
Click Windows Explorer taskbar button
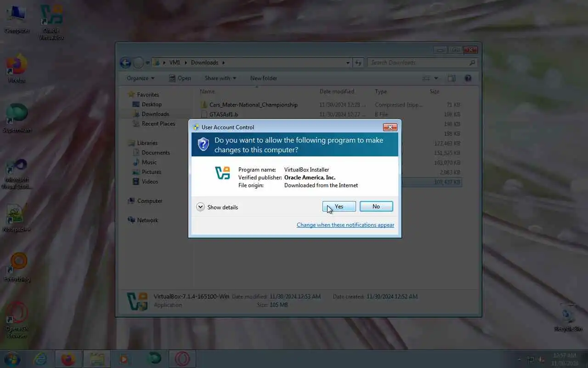click(96, 359)
